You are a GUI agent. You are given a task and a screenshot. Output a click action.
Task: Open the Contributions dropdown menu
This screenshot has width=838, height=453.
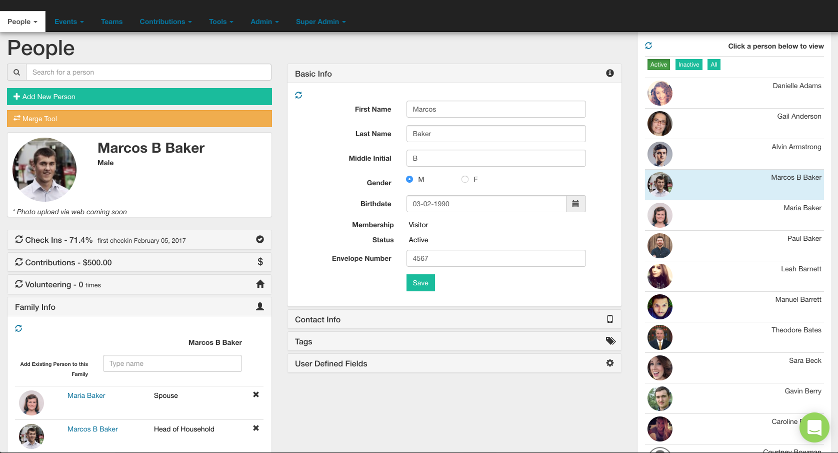(x=166, y=21)
